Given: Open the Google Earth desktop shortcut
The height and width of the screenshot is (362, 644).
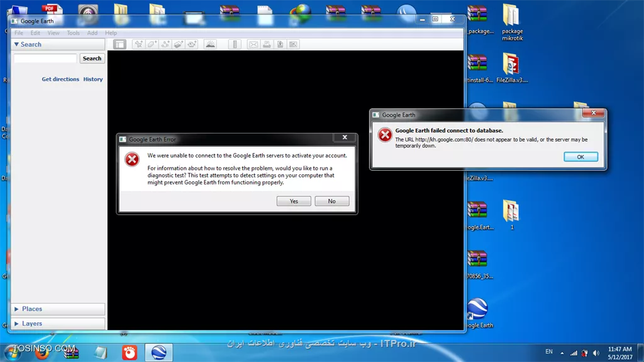Looking at the screenshot, I should 478,313.
